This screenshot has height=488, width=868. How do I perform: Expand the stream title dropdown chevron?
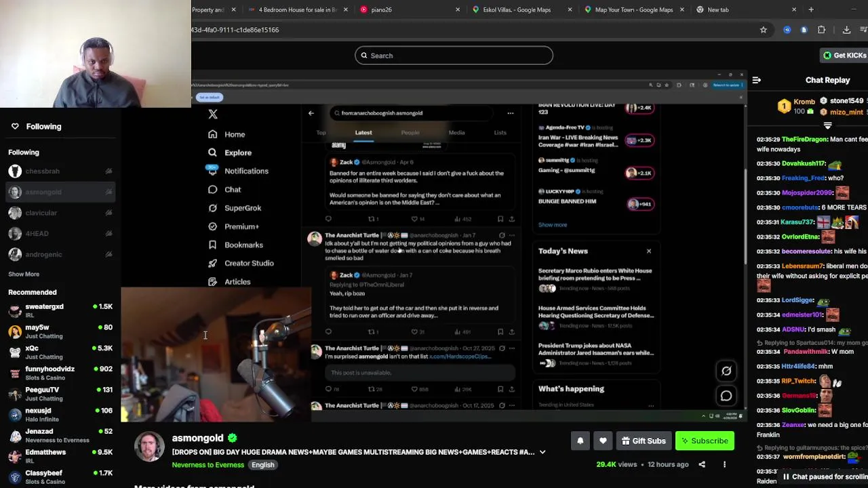(x=542, y=452)
